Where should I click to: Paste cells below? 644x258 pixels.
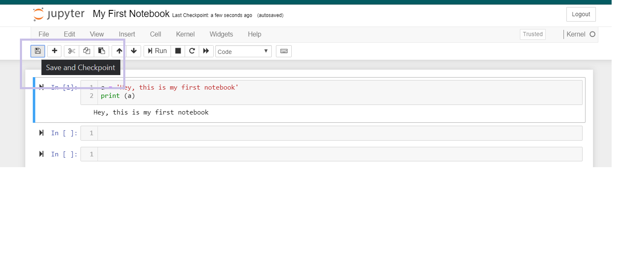(101, 51)
